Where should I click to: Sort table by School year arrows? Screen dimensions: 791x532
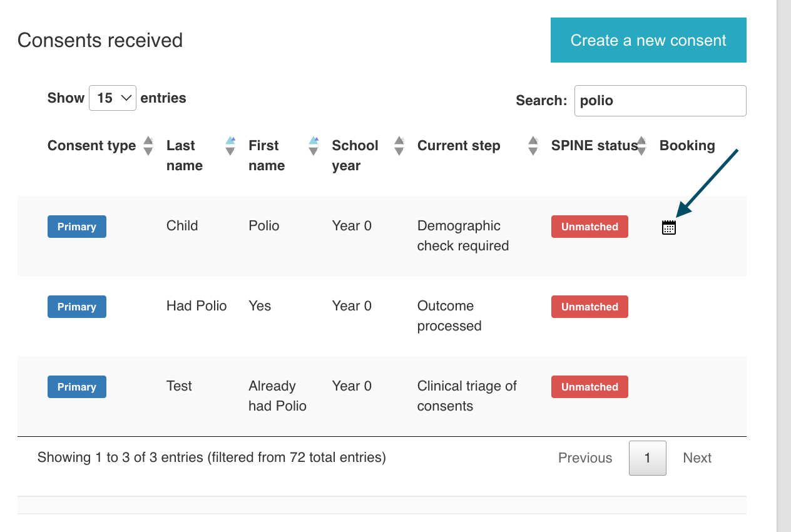399,146
